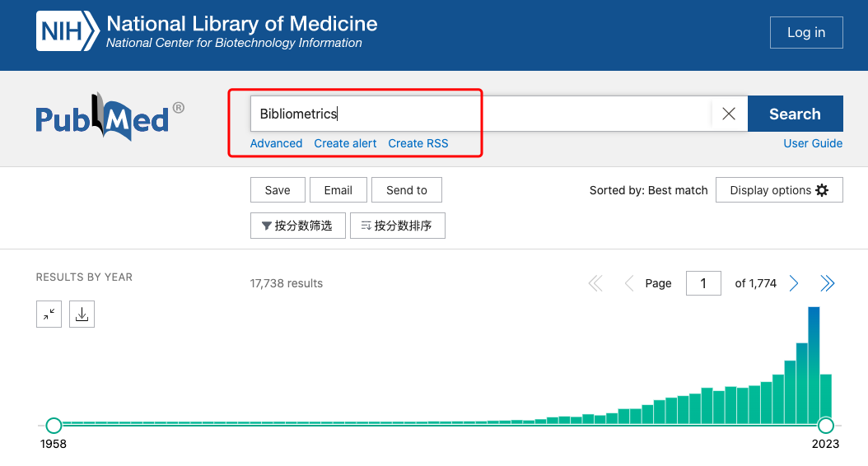Open Display options gear menu
Viewport: 868px width, 466px height.
pos(779,190)
